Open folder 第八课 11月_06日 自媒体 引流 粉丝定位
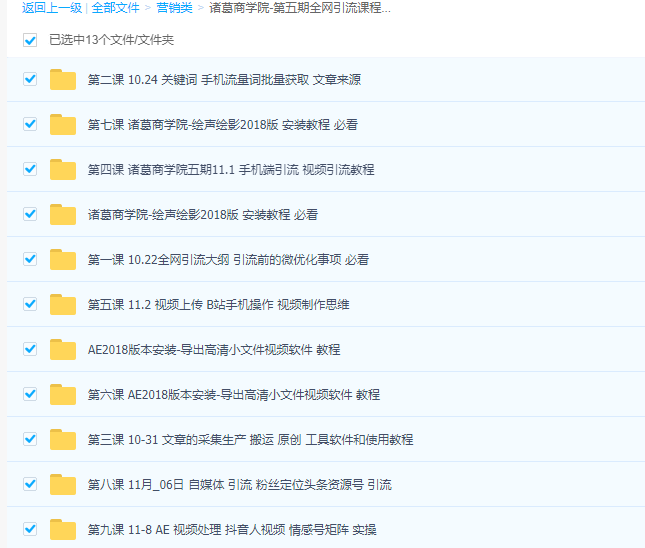The image size is (645, 548). tap(239, 484)
